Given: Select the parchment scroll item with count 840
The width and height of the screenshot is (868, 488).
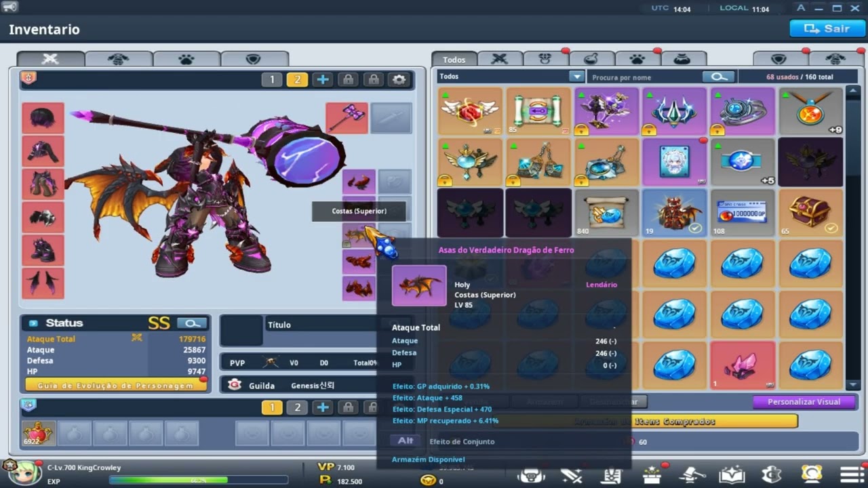Looking at the screenshot, I should [607, 213].
